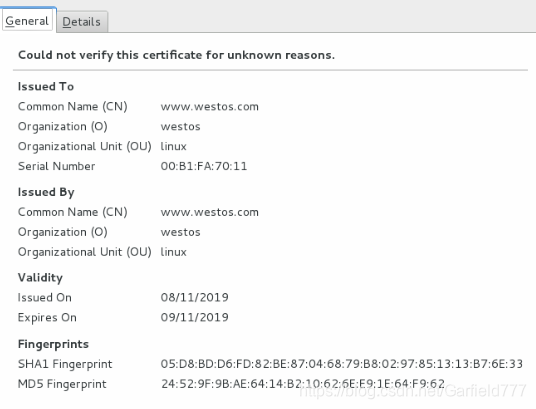Click the Issued To organization value westos

pos(180,127)
